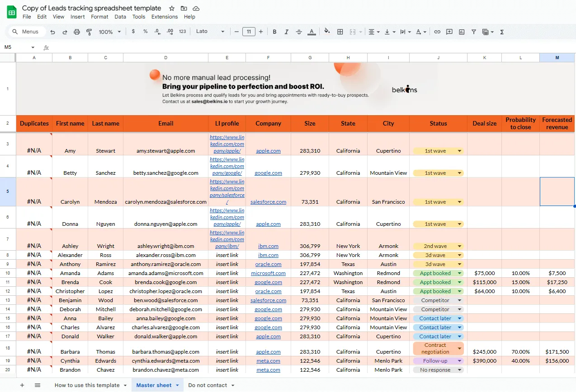
Task: Click the Move to folder icon
Action: 184,9
